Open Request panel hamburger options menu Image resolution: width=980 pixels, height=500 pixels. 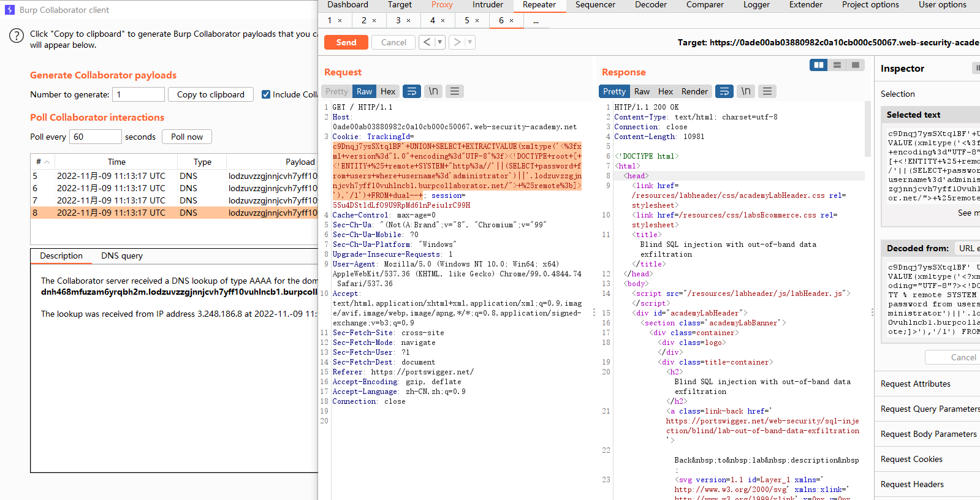(x=455, y=91)
